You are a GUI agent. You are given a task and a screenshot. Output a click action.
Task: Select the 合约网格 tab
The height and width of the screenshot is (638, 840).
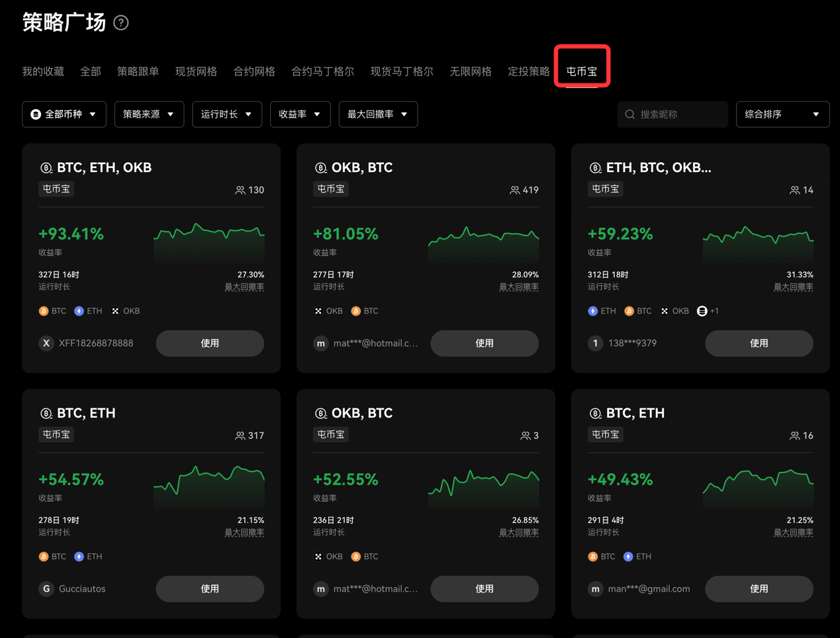coord(254,71)
